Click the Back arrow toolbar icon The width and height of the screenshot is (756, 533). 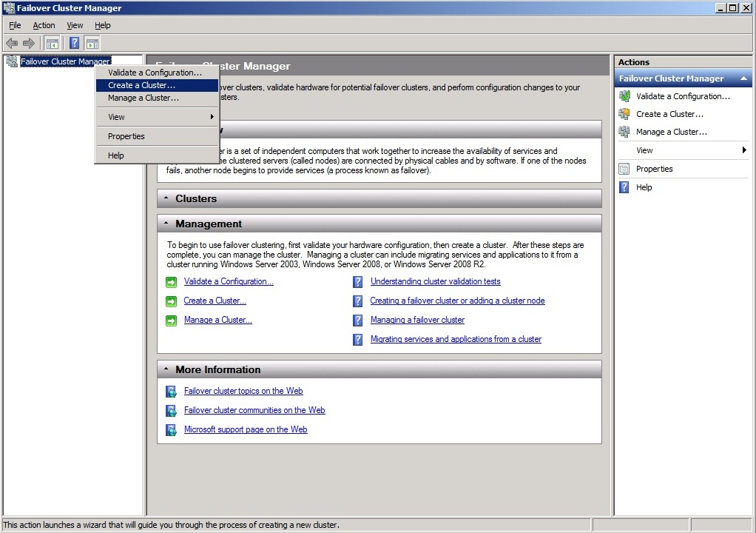(12, 44)
